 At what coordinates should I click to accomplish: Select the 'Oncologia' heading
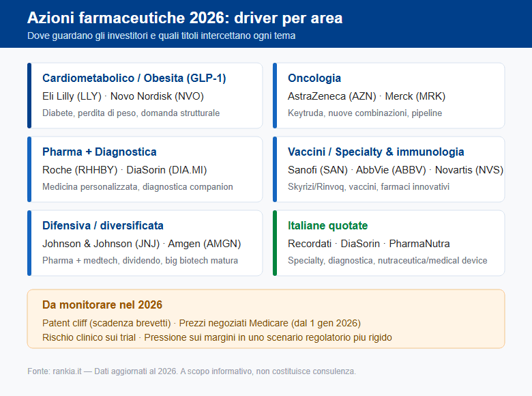(x=314, y=78)
